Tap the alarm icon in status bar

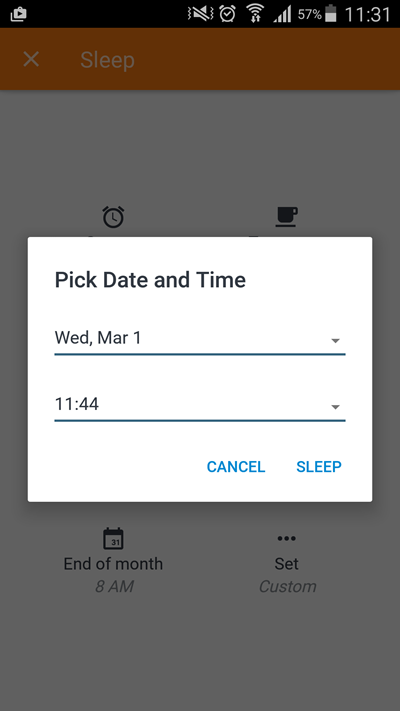[227, 14]
